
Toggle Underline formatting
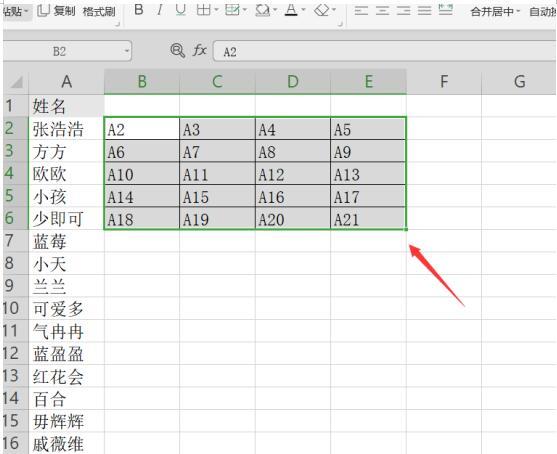tap(181, 10)
